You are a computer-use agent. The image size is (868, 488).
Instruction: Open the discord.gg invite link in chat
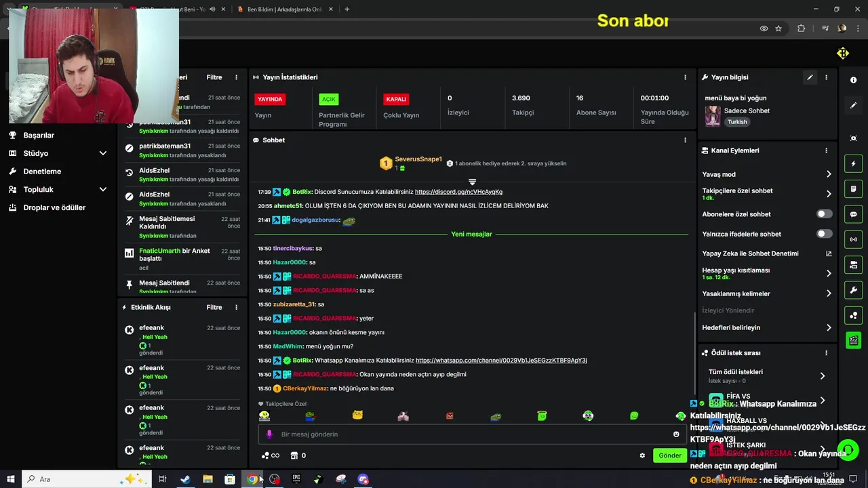(458, 192)
